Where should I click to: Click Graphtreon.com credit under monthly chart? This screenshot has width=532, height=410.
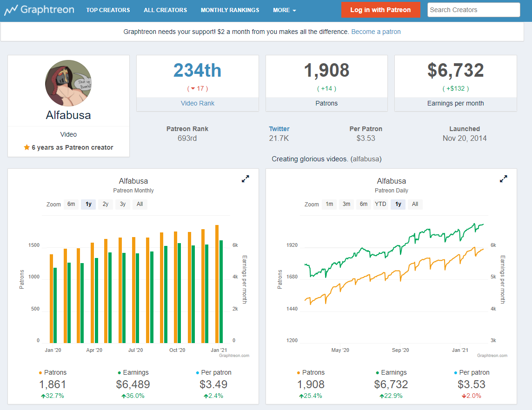tap(234, 356)
